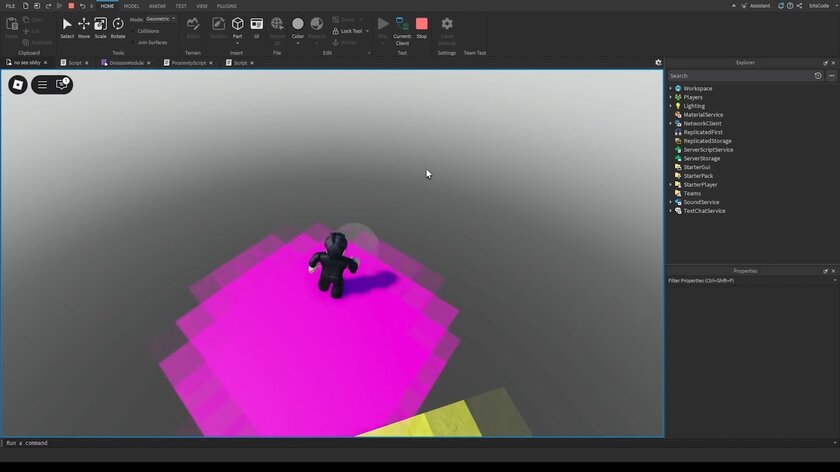Open the viewport settings gear

[658, 63]
